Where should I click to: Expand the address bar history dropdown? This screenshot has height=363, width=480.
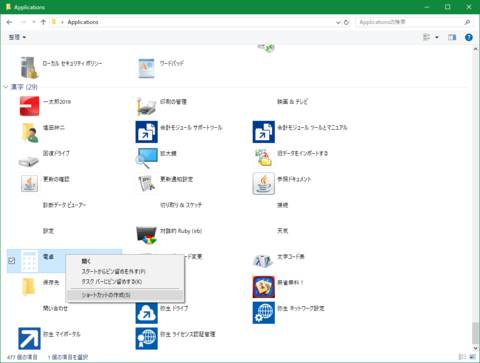pyautogui.click(x=338, y=22)
